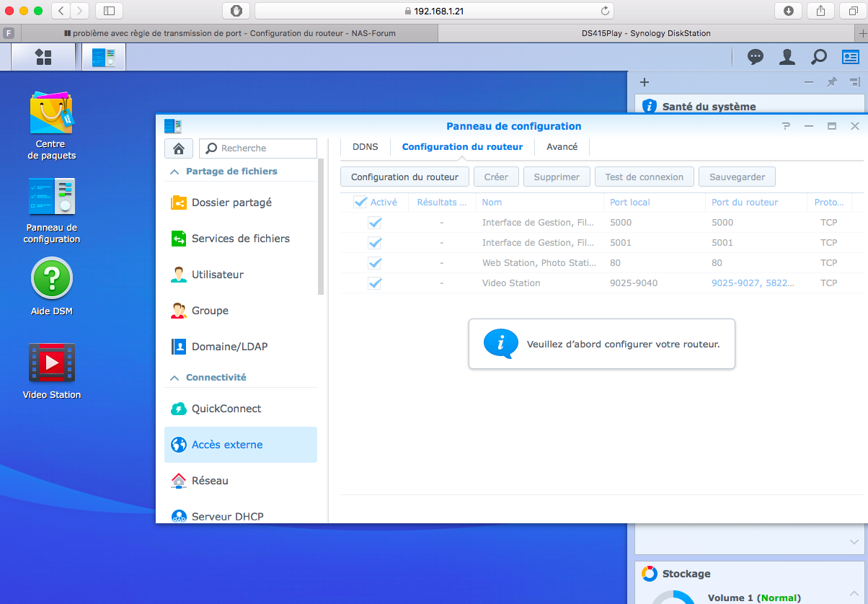Disable the port 80 Web Station rule
This screenshot has height=604, width=868.
tap(375, 263)
